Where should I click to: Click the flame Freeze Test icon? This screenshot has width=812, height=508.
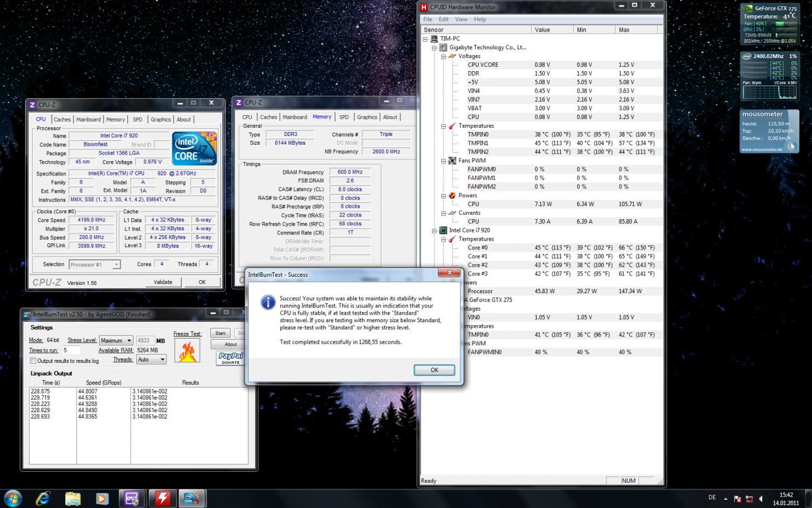pos(187,351)
